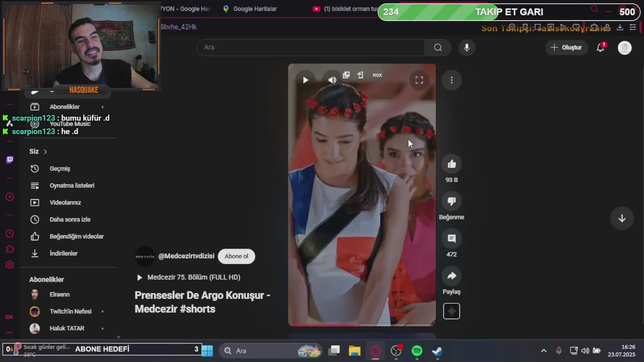Open Beğendiğim videolar
The image size is (644, 362).
pyautogui.click(x=76, y=236)
